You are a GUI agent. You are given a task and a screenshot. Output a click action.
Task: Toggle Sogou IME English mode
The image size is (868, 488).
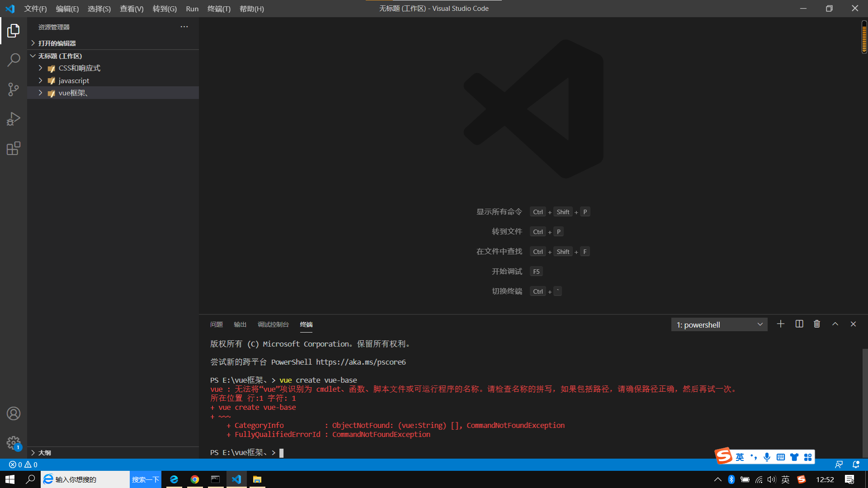click(740, 457)
